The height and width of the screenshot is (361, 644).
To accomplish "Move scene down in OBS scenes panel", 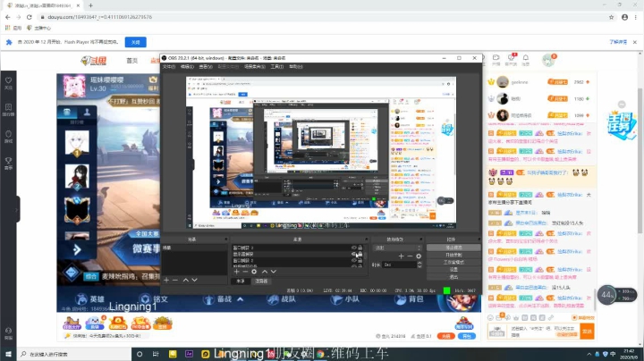I will click(x=195, y=280).
